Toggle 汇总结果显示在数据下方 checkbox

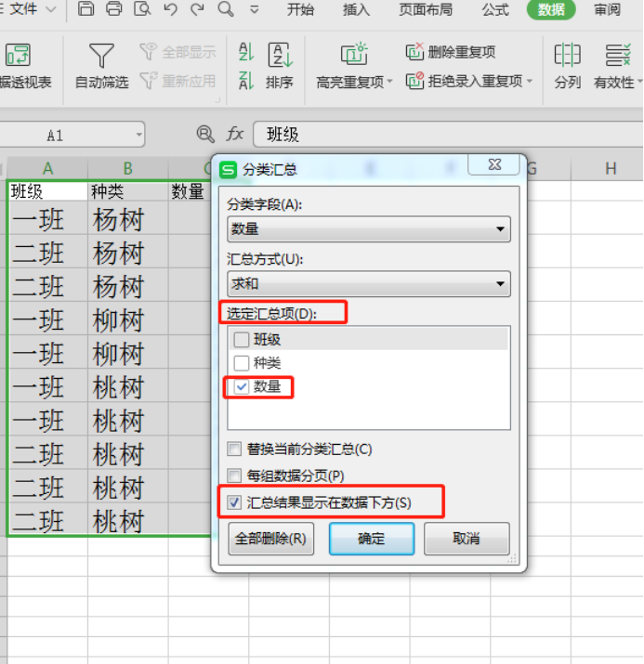(234, 502)
